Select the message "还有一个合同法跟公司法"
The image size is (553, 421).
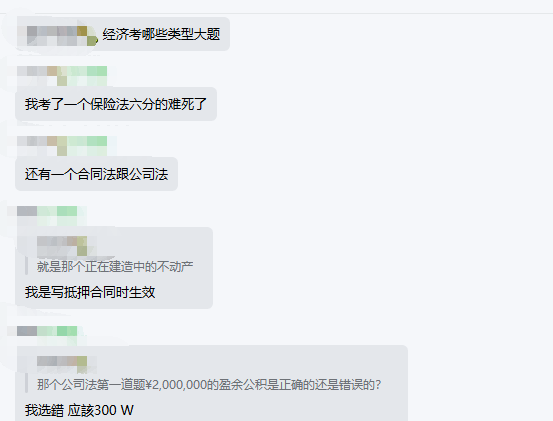coord(96,174)
